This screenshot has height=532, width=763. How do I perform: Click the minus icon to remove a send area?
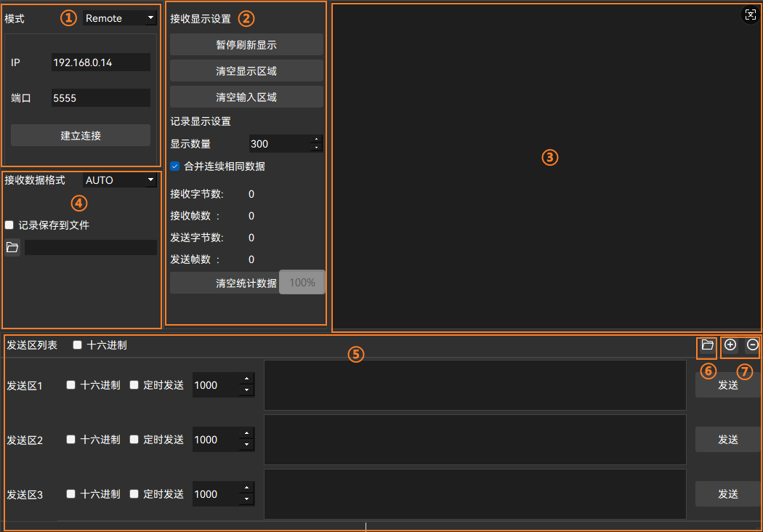tap(753, 345)
